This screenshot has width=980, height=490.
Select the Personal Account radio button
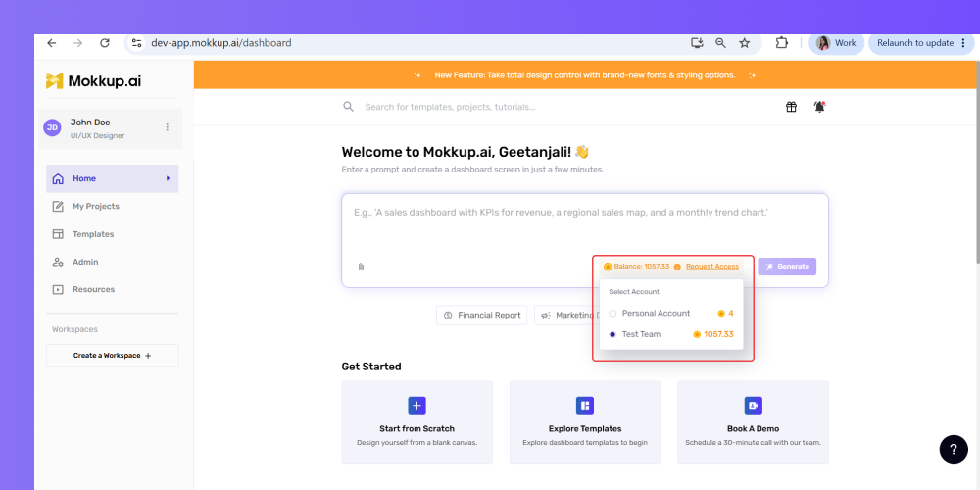point(612,314)
